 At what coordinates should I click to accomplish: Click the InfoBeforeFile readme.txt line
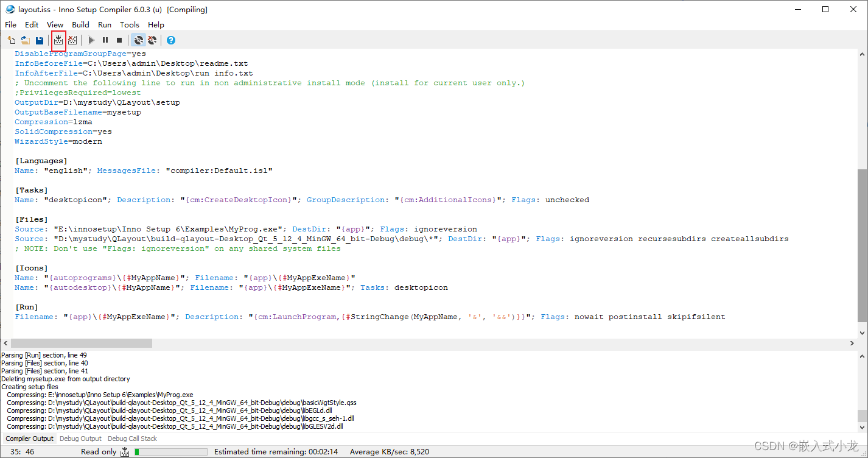coord(131,63)
